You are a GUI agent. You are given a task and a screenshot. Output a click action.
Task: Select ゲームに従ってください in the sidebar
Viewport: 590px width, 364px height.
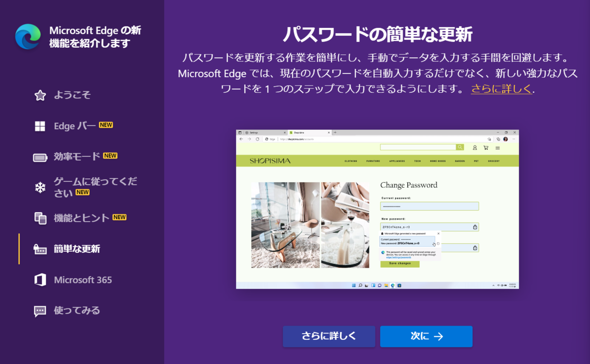tap(95, 187)
